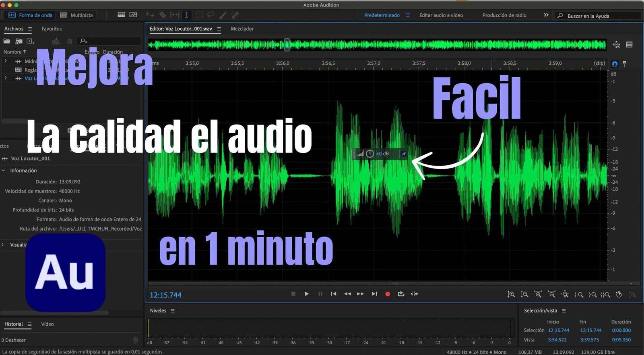Click the Skip Selection transport icon
Screen dimensions: 644x355
(414, 294)
